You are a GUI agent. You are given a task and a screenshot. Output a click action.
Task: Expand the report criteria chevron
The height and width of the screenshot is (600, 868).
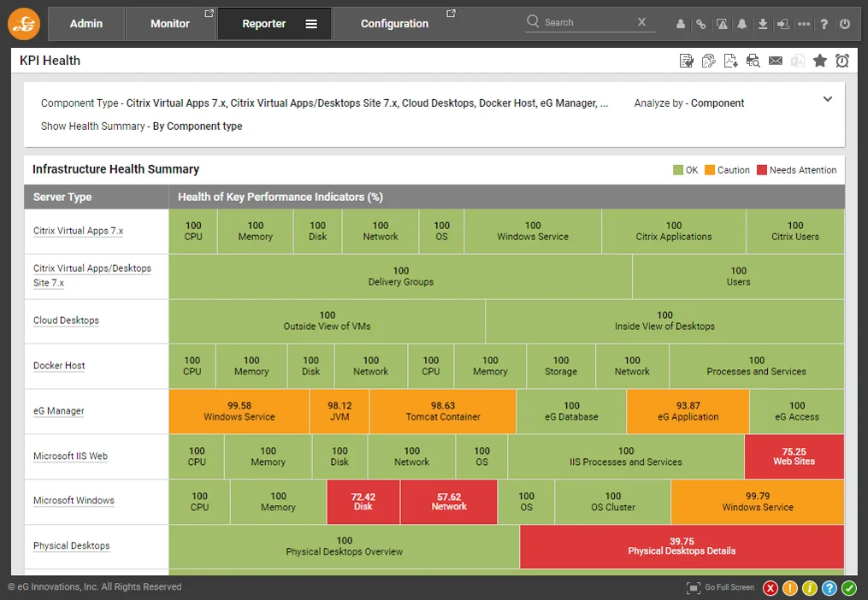coord(828,99)
